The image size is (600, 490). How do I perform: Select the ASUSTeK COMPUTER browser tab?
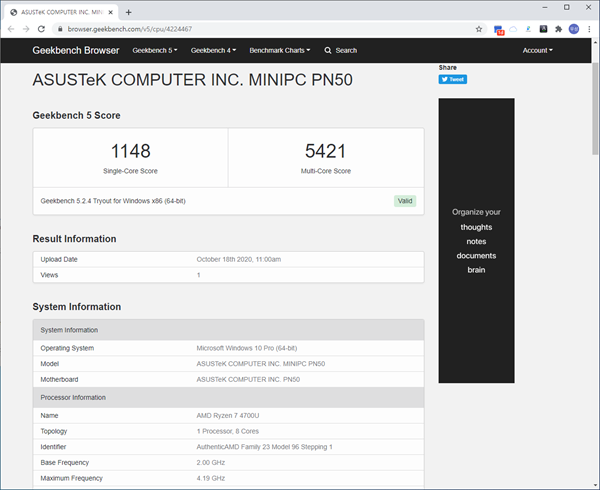pos(61,12)
